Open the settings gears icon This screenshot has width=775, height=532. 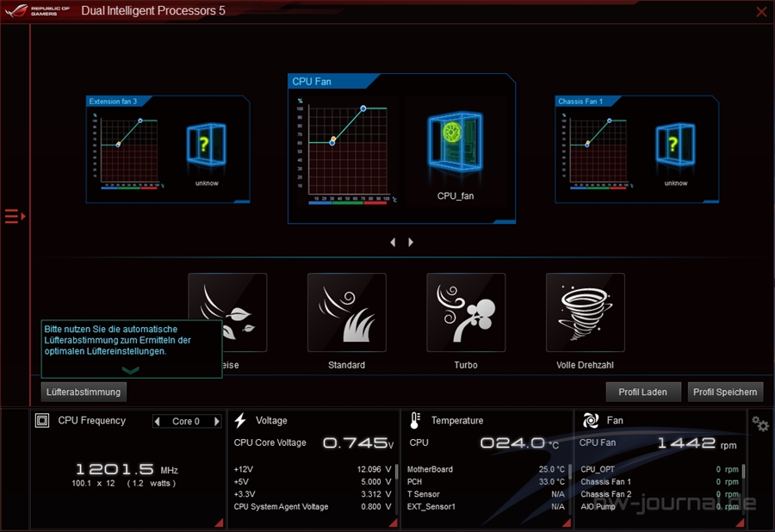[760, 424]
